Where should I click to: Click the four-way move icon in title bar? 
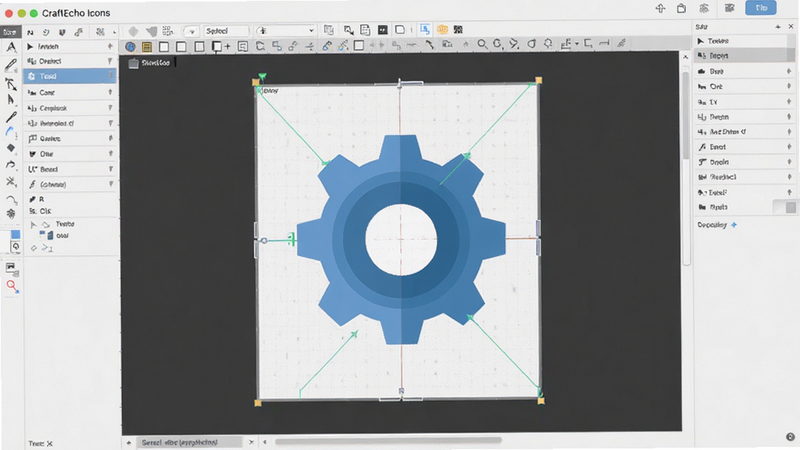(661, 9)
